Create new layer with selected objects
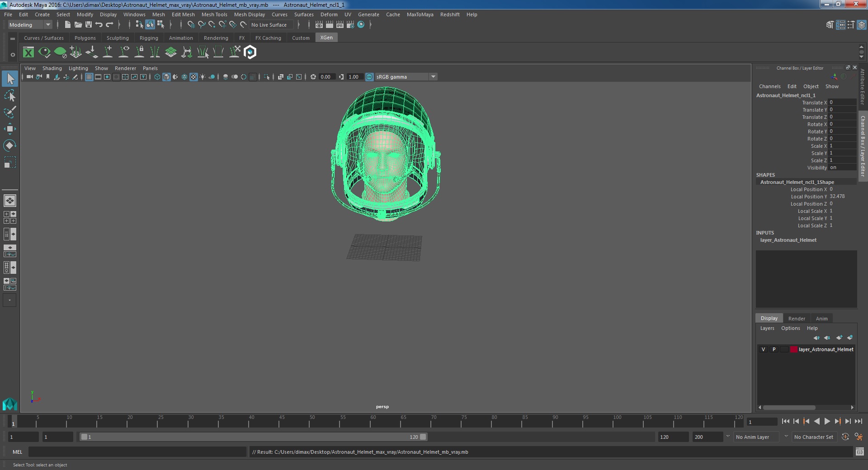 (x=850, y=338)
